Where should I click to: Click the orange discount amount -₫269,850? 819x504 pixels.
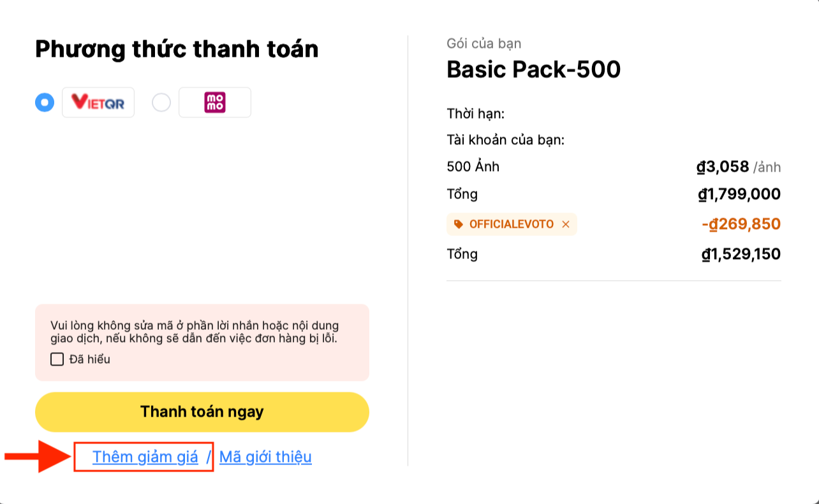point(741,225)
